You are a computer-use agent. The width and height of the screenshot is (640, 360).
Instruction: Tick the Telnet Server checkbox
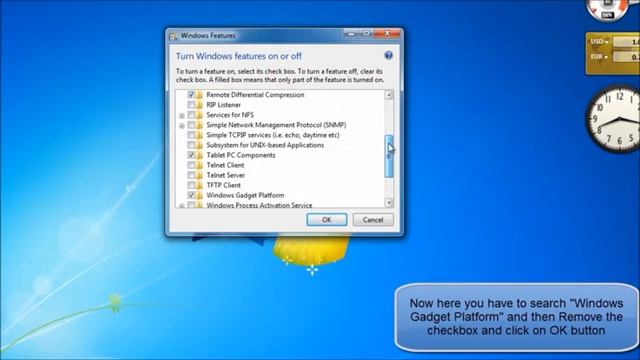tap(191, 175)
